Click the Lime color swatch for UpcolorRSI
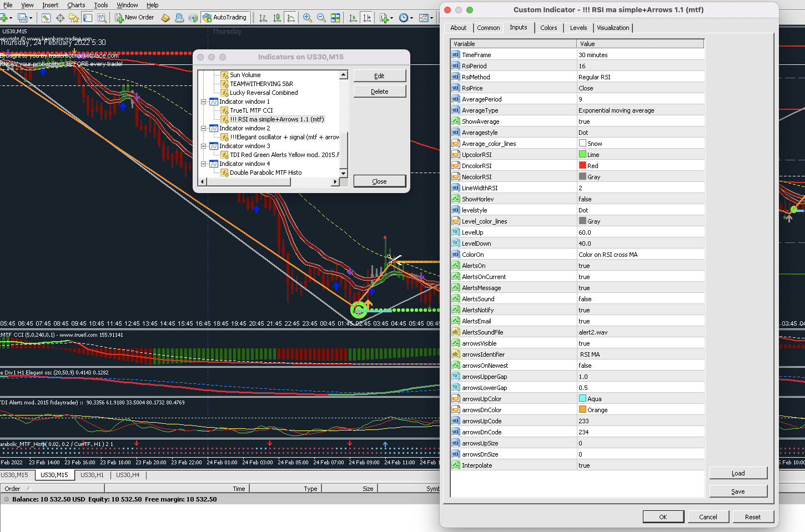 coord(582,155)
